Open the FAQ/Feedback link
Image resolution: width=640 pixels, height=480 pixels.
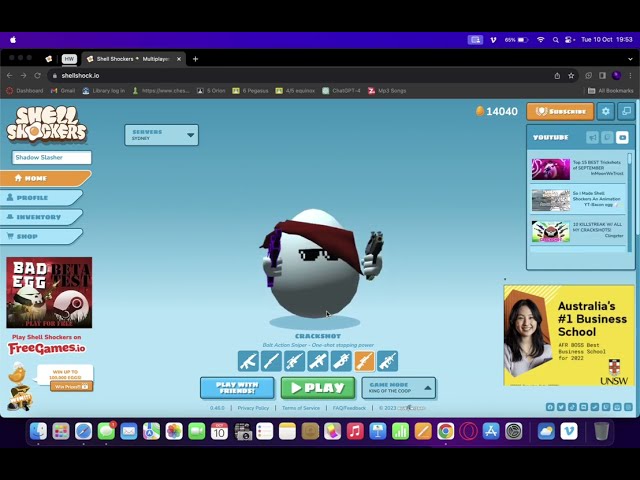349,408
